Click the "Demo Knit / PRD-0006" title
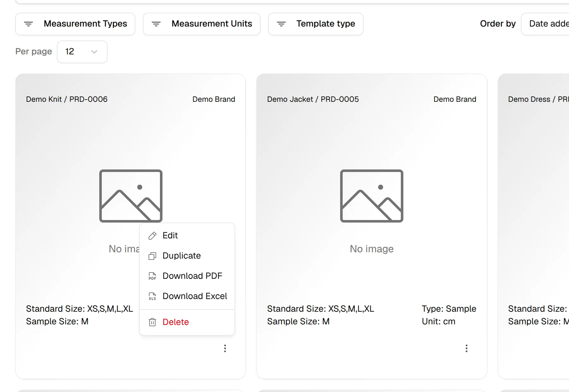Image resolution: width=569 pixels, height=392 pixels. click(67, 99)
